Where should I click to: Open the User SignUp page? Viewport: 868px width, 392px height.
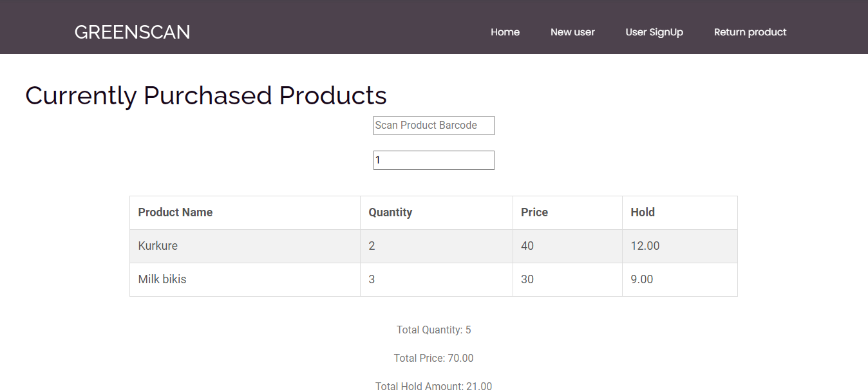(654, 32)
